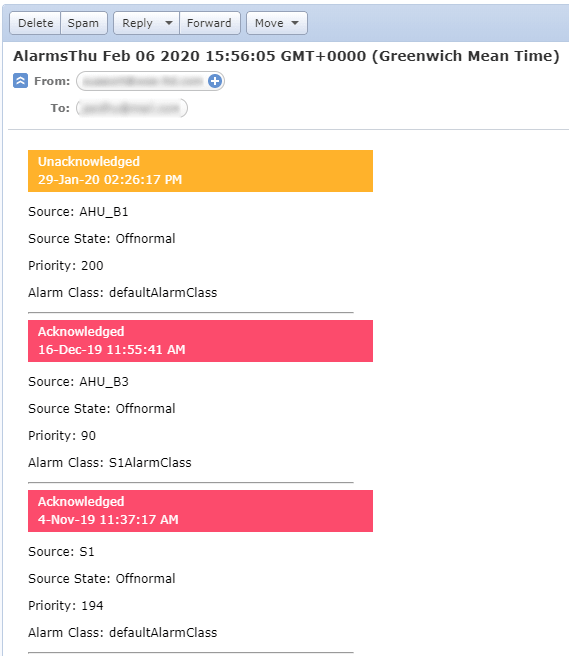Select the Source: S1 text
The width and height of the screenshot is (569, 656).
(x=61, y=552)
